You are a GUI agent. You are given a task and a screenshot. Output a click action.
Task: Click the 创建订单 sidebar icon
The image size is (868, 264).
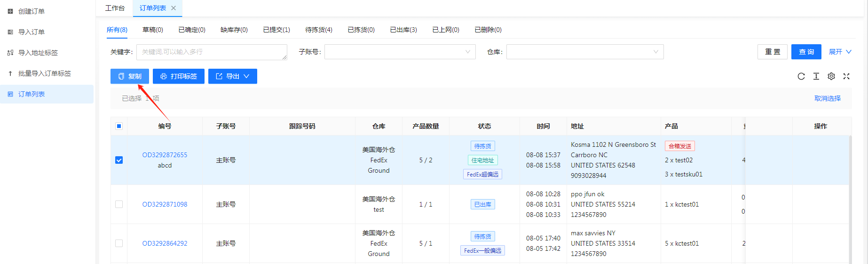[x=10, y=11]
